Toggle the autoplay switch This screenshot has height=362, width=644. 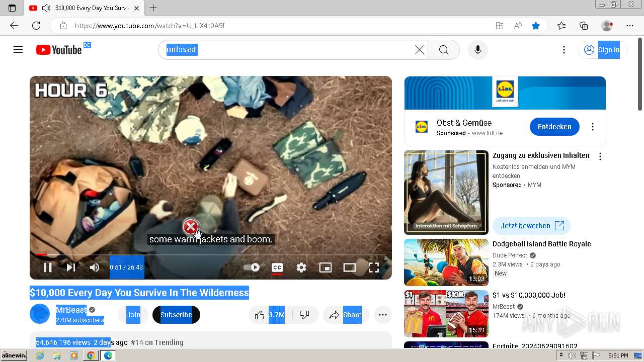coord(252,267)
